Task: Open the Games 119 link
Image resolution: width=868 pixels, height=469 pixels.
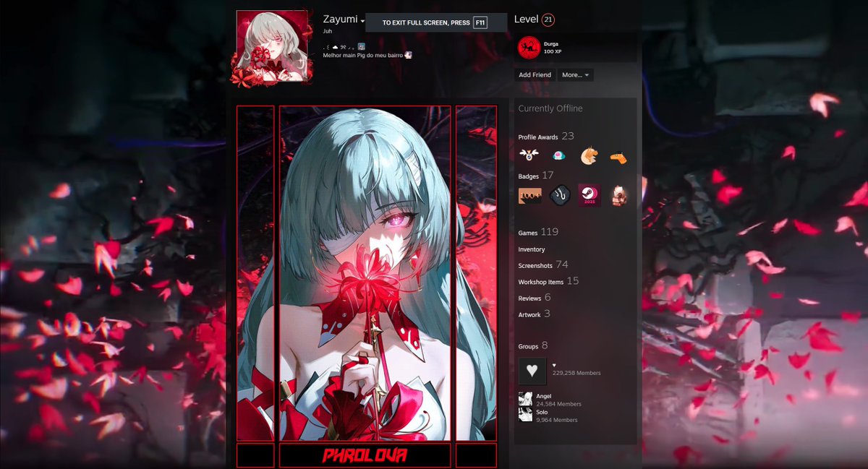Action: pyautogui.click(x=538, y=232)
